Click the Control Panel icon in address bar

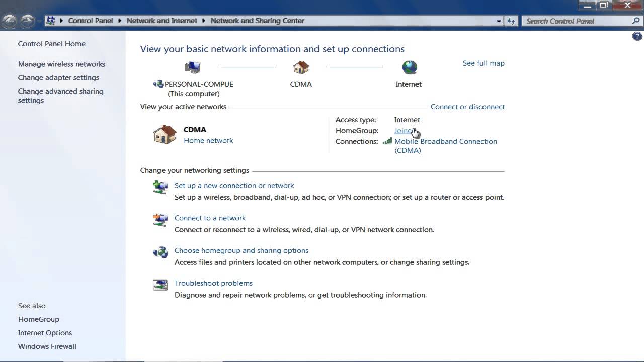50,21
